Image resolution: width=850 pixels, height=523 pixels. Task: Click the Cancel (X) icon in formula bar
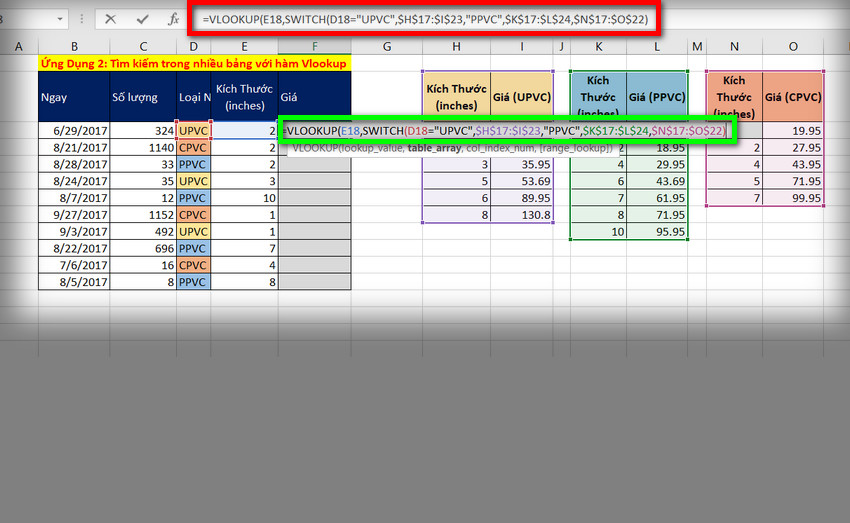(x=110, y=19)
